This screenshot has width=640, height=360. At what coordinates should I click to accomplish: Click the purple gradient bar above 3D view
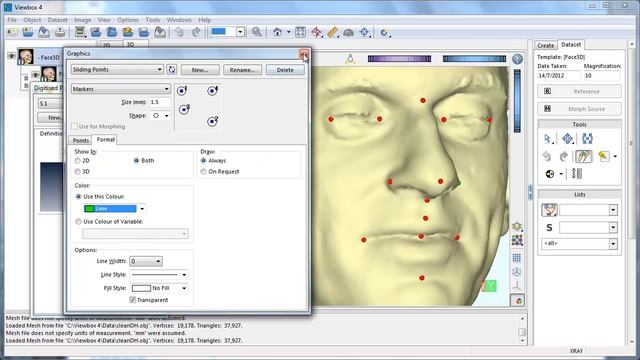[399, 59]
